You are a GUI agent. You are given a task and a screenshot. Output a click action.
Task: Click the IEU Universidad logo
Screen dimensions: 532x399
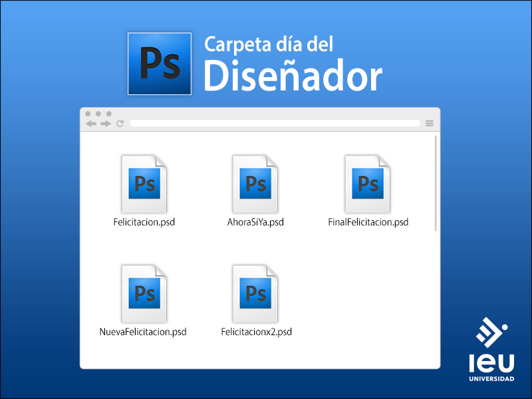(491, 350)
